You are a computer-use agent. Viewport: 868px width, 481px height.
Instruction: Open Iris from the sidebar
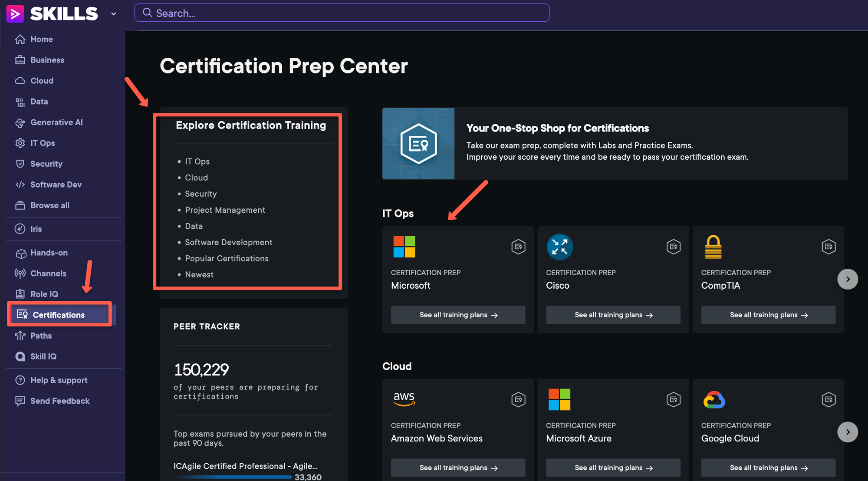36,229
